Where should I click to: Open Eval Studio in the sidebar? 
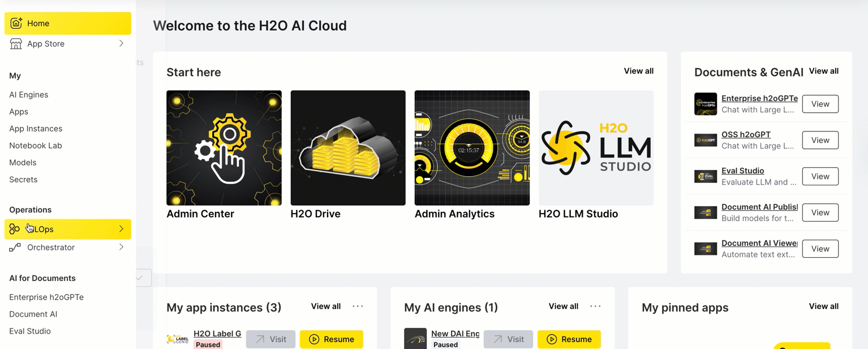point(30,331)
